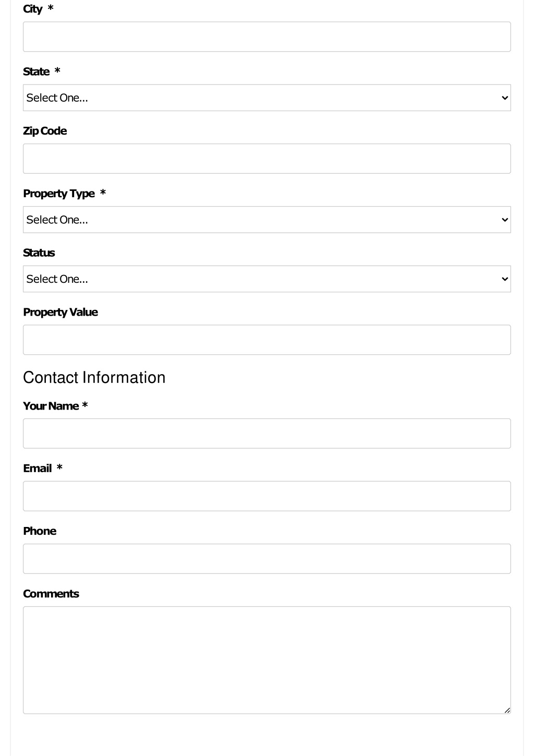Click the Email label text

click(37, 469)
